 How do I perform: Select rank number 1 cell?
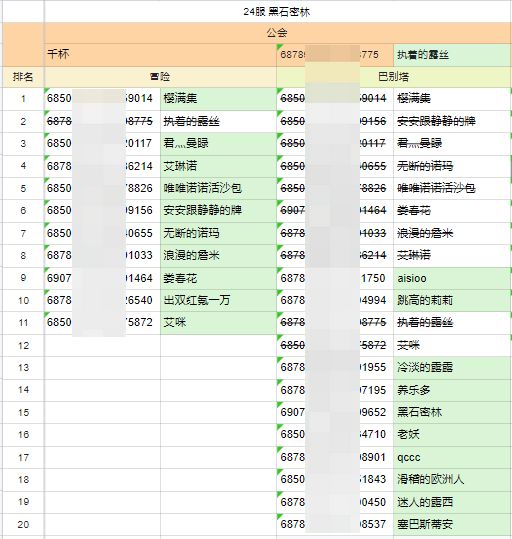pos(23,99)
